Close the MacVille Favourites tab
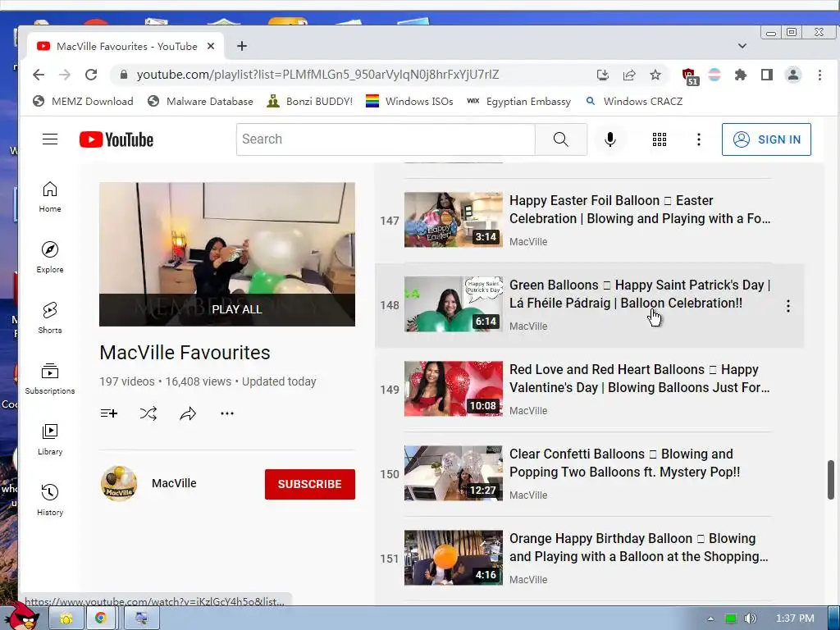The height and width of the screenshot is (630, 840). (x=211, y=46)
